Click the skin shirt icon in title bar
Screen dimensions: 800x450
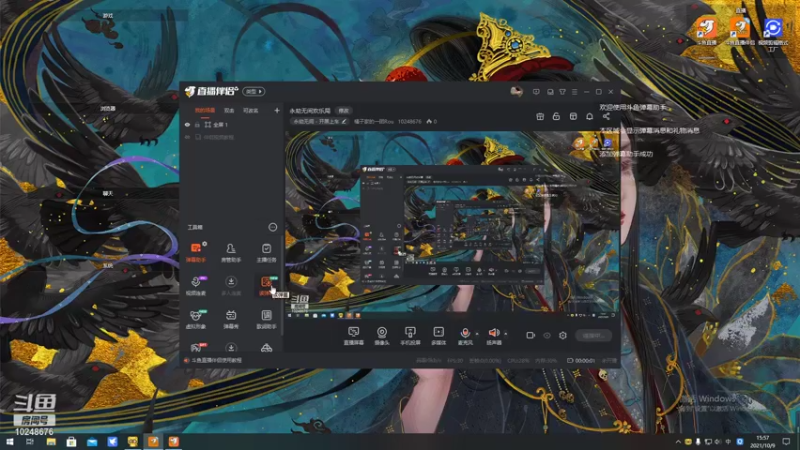(562, 92)
